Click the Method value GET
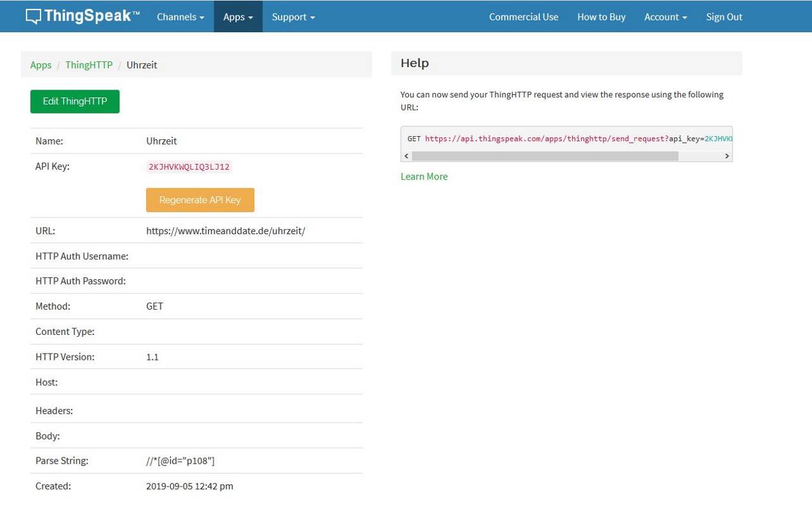This screenshot has height=509, width=812. (155, 306)
